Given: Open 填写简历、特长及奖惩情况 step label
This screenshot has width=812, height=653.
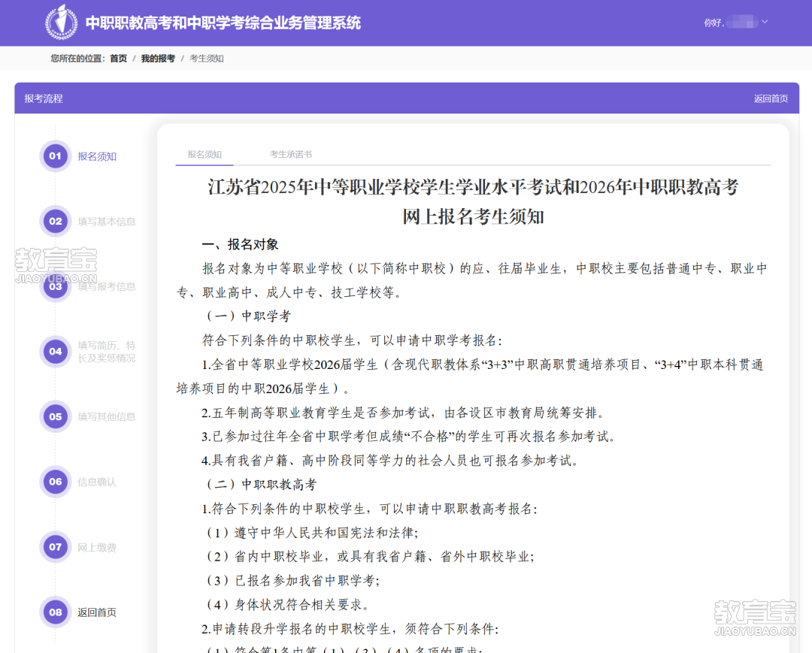Looking at the screenshot, I should (x=107, y=352).
